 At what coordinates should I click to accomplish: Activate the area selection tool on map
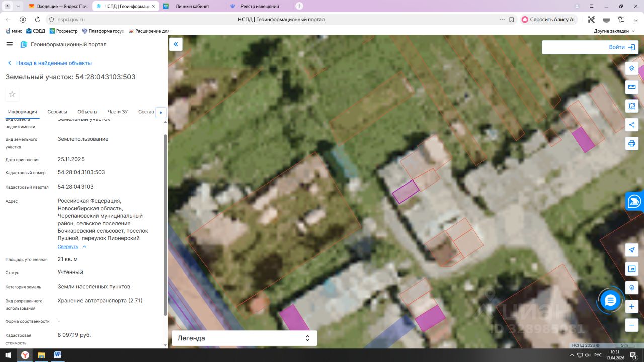tap(632, 106)
